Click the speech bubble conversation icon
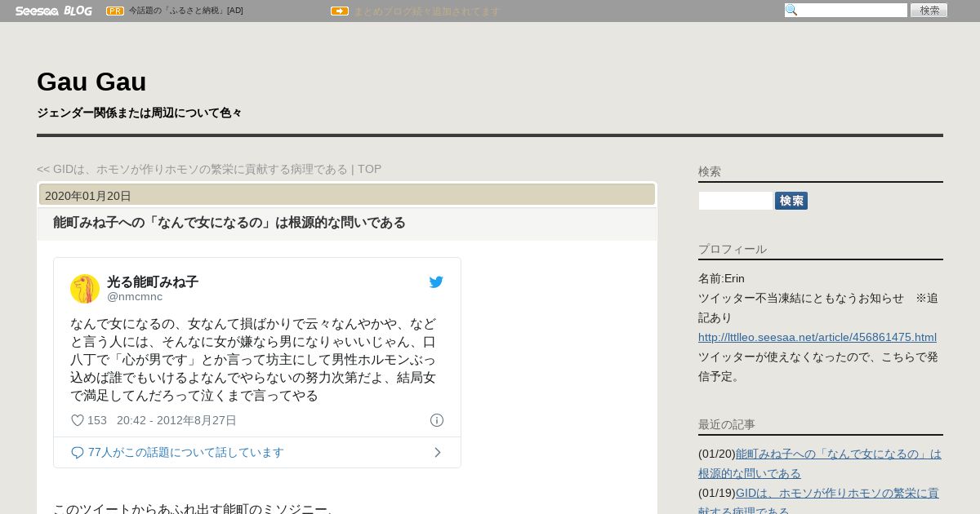Viewport: 980px width, 514px height. [78, 452]
